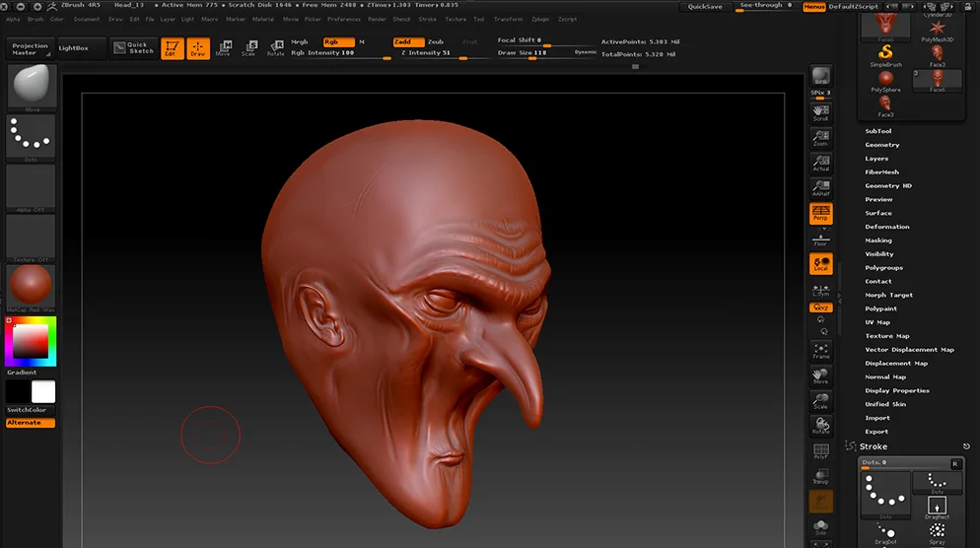Open the Preferences menu

tap(344, 20)
